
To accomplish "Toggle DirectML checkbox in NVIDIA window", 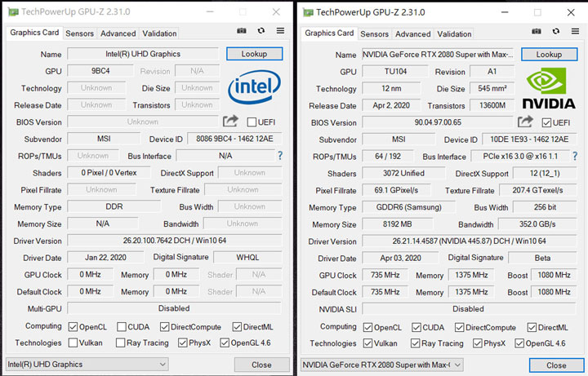I will coord(532,328).
